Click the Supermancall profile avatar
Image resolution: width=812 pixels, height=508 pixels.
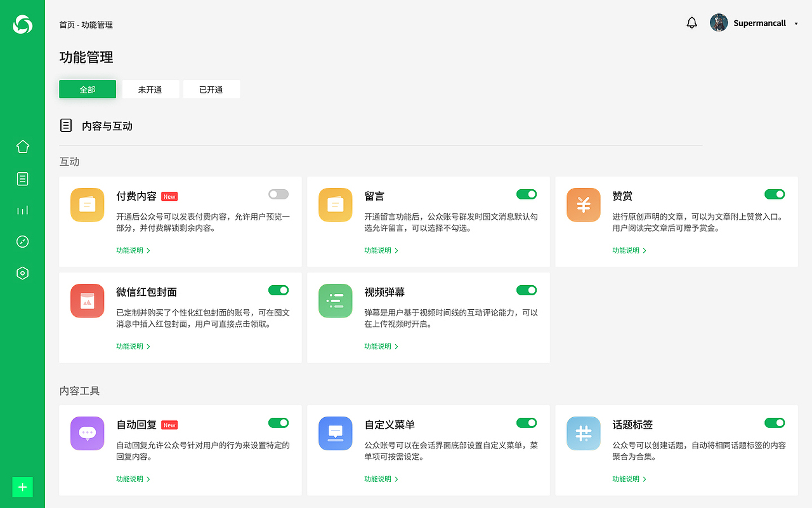tap(719, 22)
